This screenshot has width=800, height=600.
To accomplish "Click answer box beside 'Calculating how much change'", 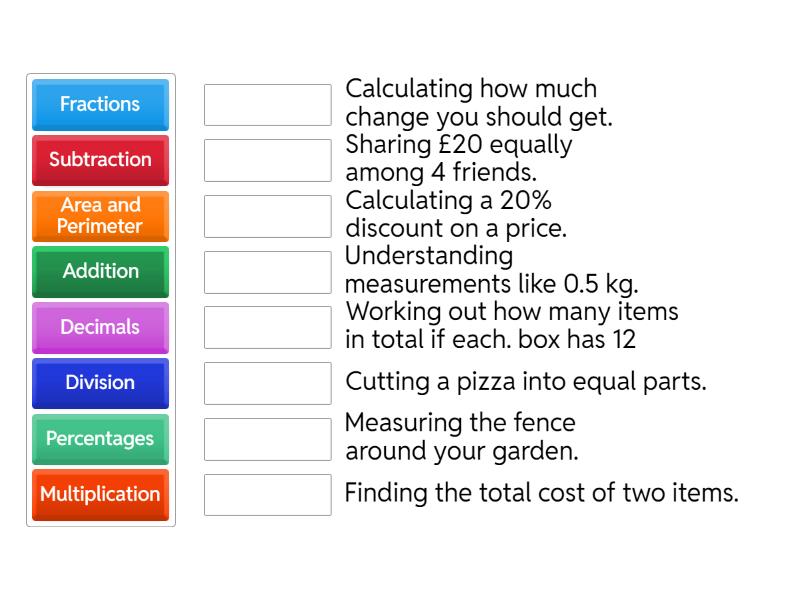I will (x=267, y=104).
